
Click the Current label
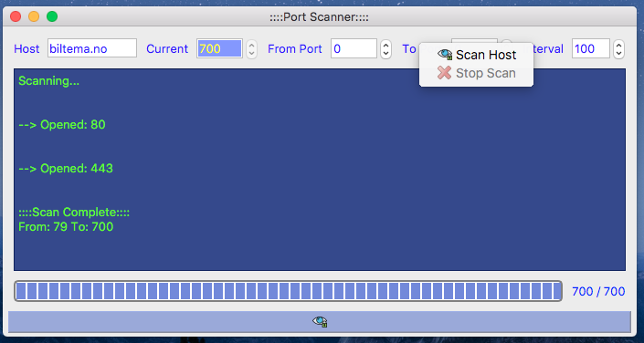click(167, 49)
